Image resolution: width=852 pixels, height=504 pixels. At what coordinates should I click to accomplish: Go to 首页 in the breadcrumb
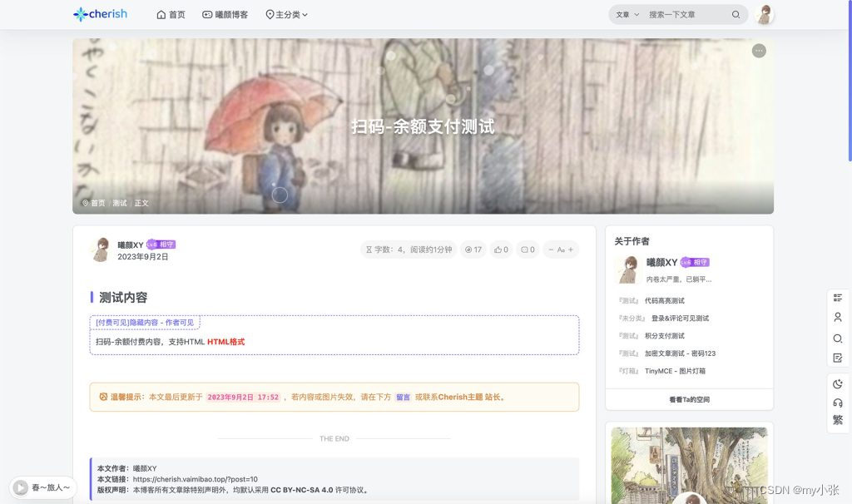click(97, 203)
